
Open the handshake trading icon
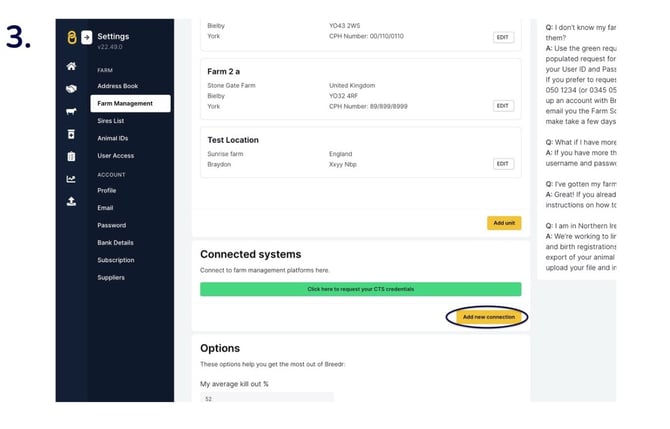[71, 88]
